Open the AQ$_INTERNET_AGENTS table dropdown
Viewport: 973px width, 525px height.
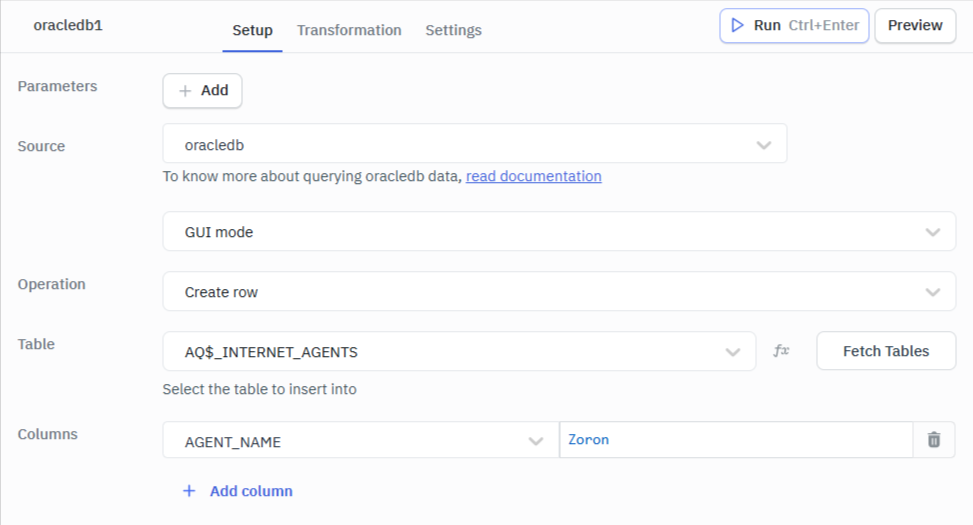[x=459, y=352]
